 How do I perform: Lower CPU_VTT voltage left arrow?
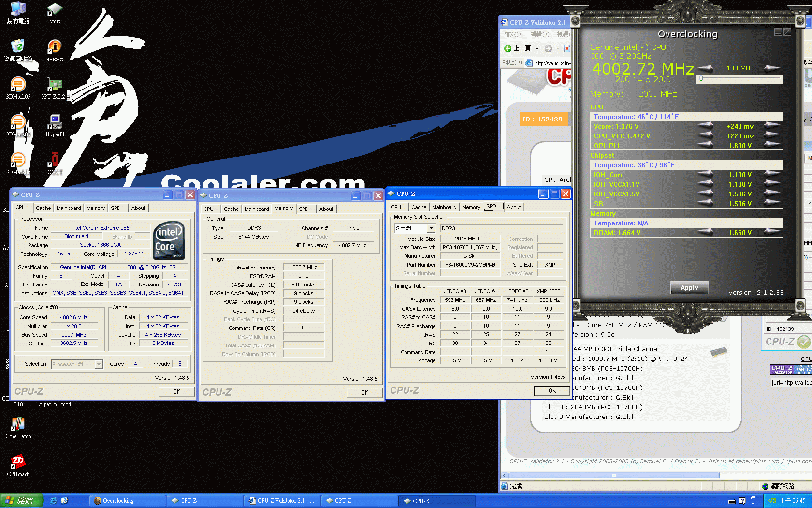[706, 136]
